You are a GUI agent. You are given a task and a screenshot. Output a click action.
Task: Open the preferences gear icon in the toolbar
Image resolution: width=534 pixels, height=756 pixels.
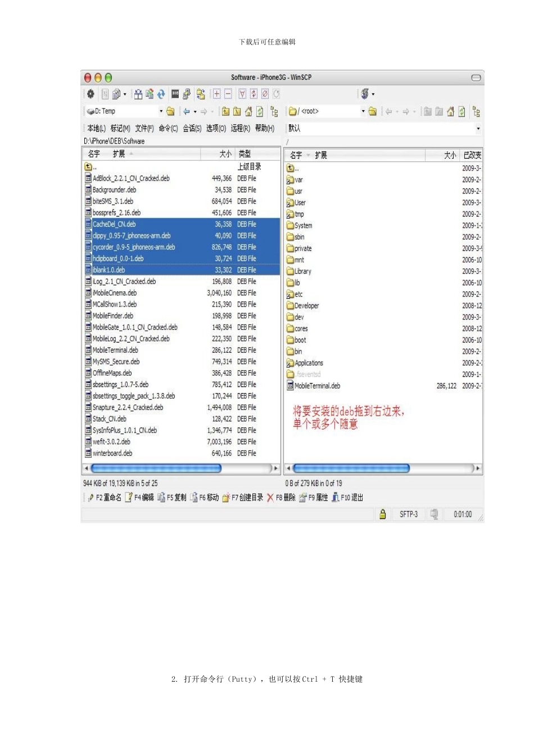pos(90,94)
